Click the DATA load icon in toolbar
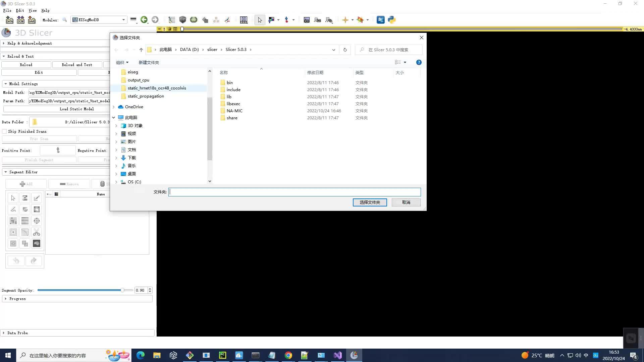 click(9, 20)
